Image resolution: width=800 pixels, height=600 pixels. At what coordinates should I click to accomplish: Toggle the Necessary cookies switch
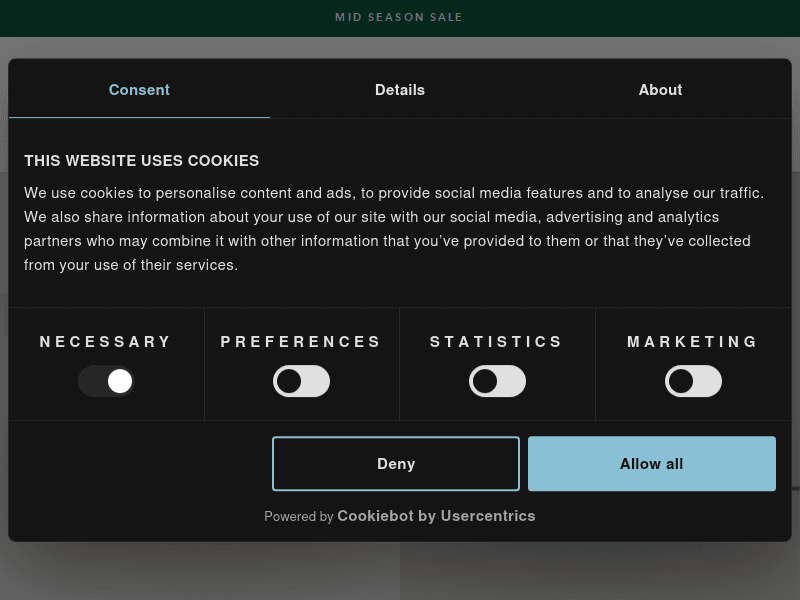[106, 381]
